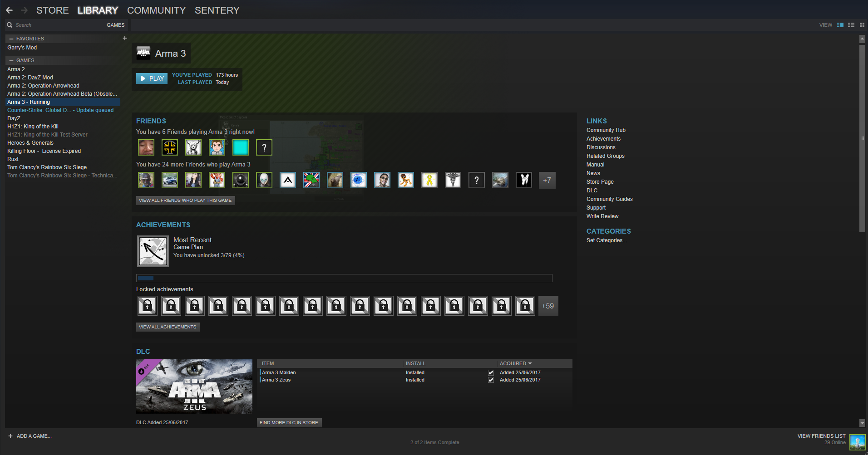Open the Union Jack frog friend avatar
This screenshot has height=455, width=868.
[x=311, y=180]
